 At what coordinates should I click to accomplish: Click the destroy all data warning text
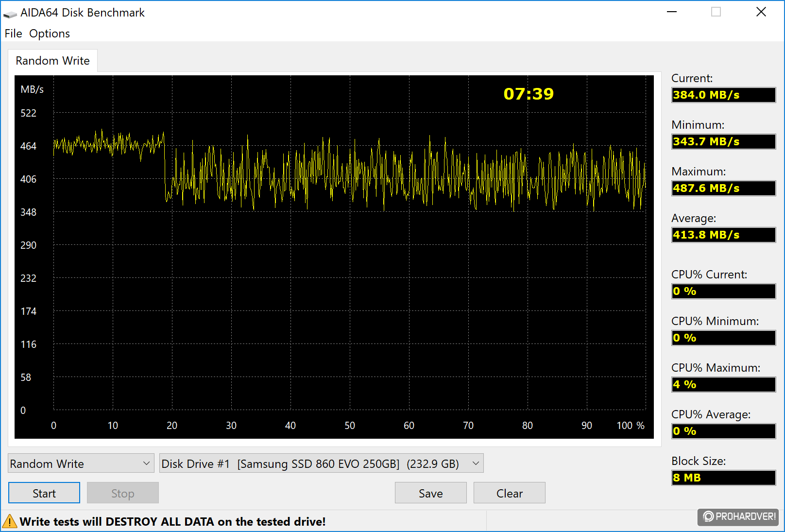(x=172, y=522)
